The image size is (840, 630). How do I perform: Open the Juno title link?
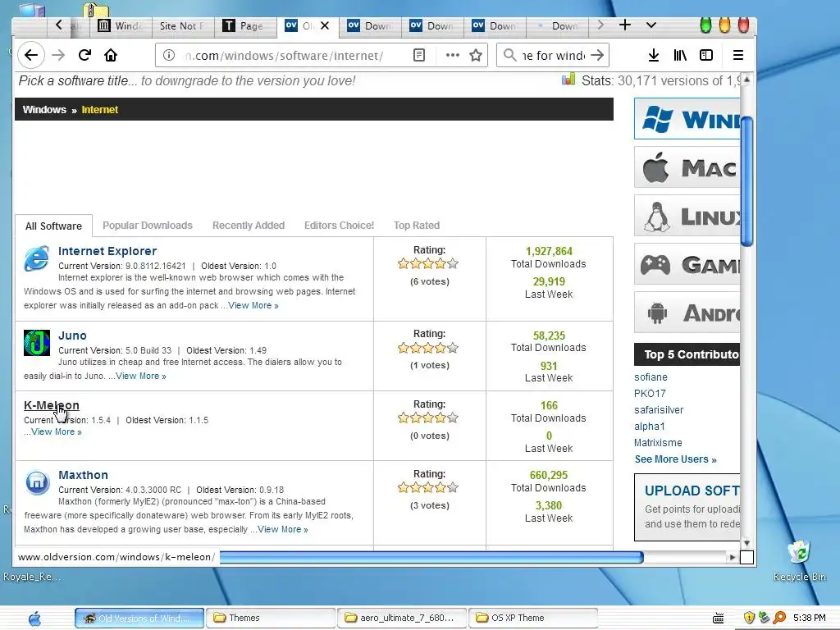pos(72,336)
